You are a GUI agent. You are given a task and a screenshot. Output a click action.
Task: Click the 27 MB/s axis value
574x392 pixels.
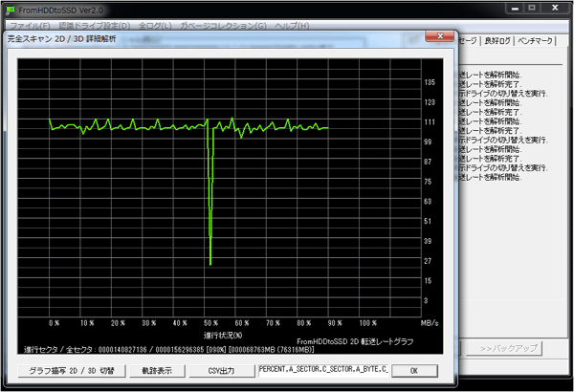428,261
